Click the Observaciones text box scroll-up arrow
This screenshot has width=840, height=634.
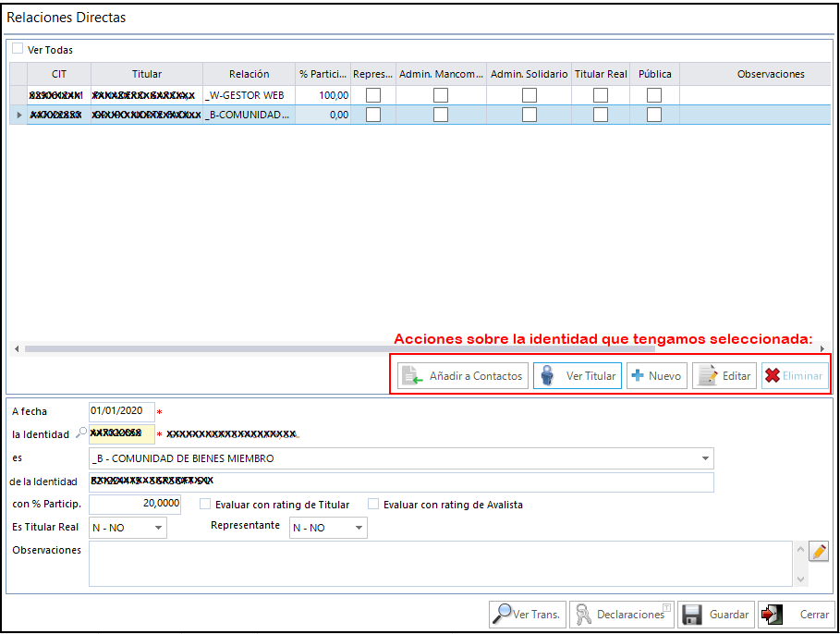tap(800, 549)
